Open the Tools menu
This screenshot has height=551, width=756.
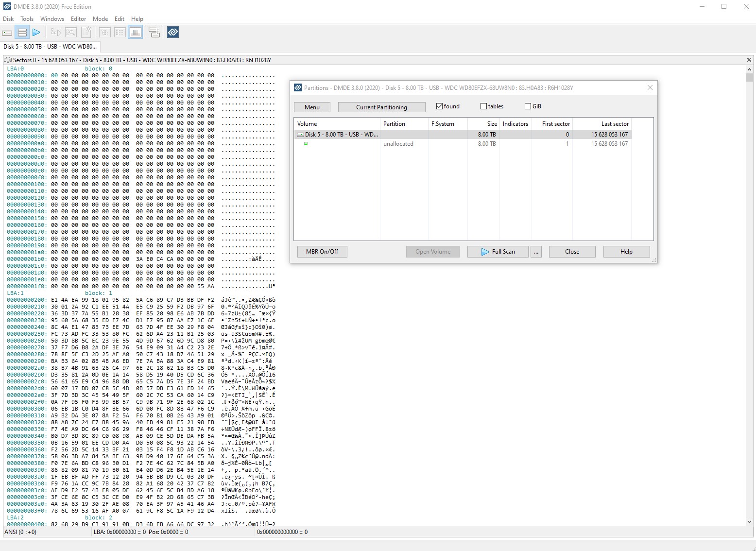27,19
